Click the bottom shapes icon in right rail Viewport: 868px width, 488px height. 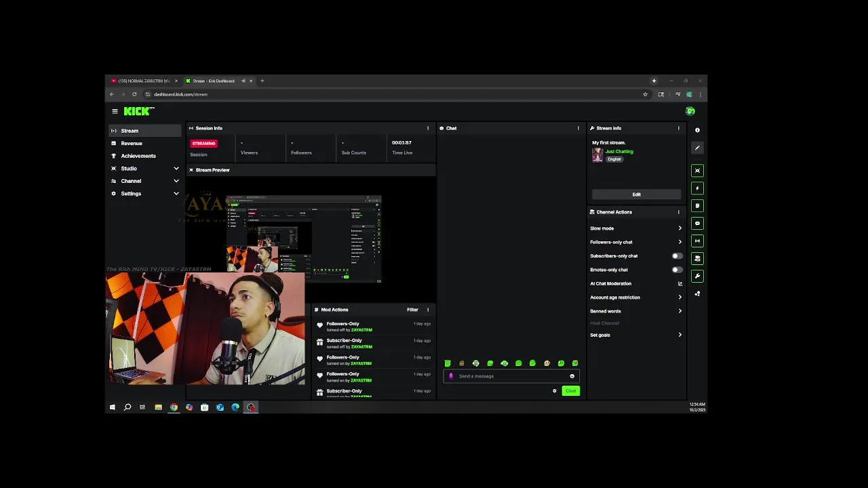pos(697,294)
